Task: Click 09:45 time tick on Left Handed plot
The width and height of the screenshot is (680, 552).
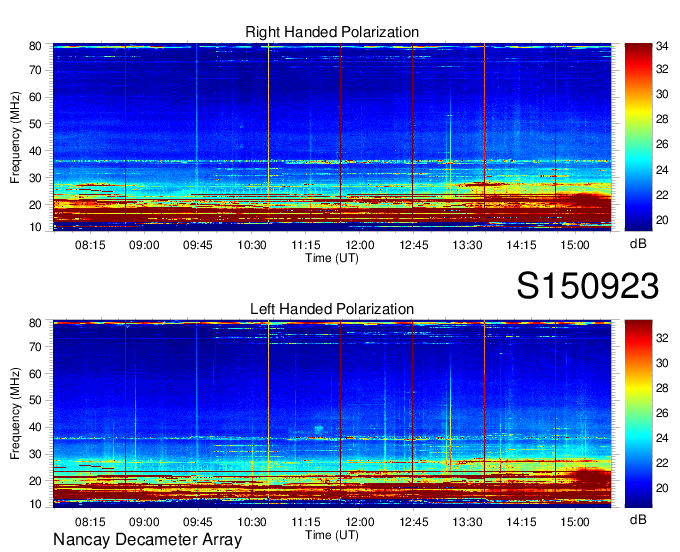Action: click(198, 522)
